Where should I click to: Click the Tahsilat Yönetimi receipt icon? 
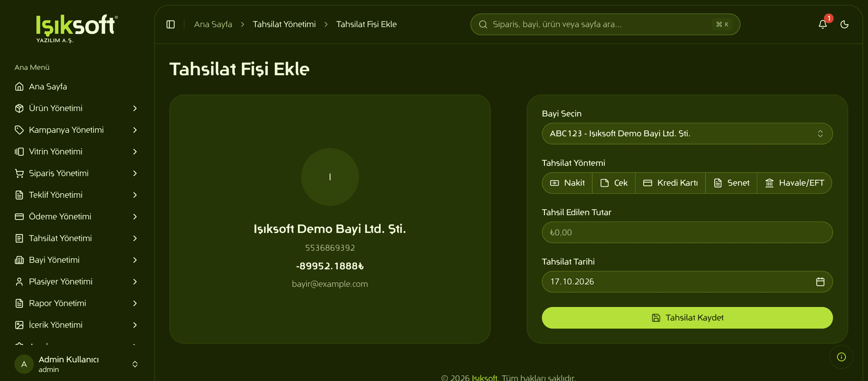(19, 238)
